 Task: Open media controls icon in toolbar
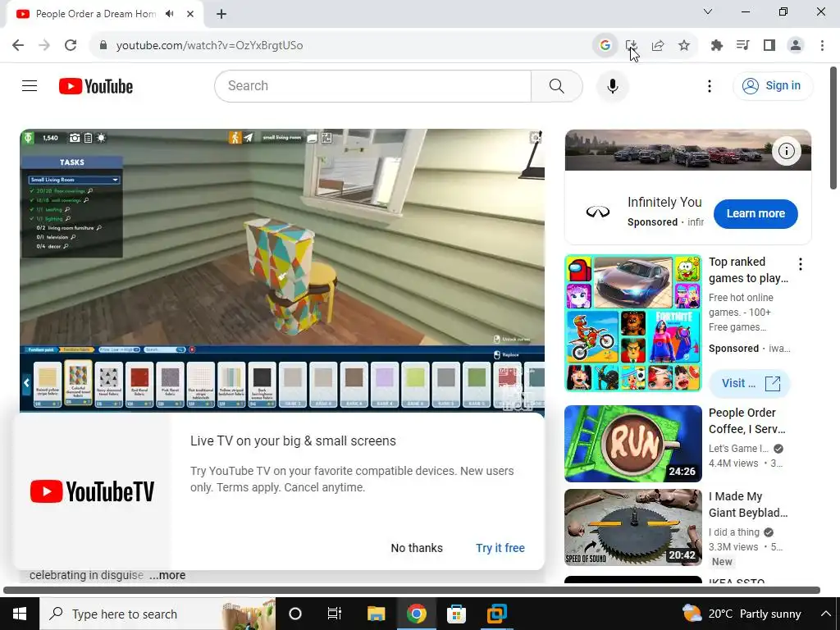coord(742,46)
